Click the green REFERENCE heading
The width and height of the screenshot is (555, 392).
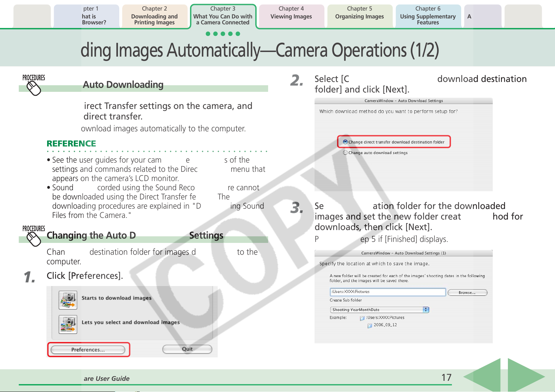click(71, 144)
